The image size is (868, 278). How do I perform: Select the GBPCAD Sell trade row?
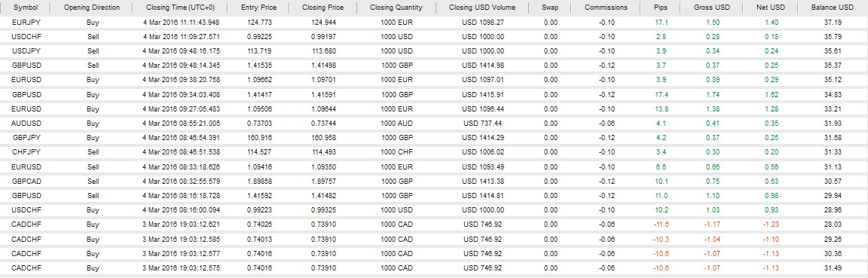[434, 181]
